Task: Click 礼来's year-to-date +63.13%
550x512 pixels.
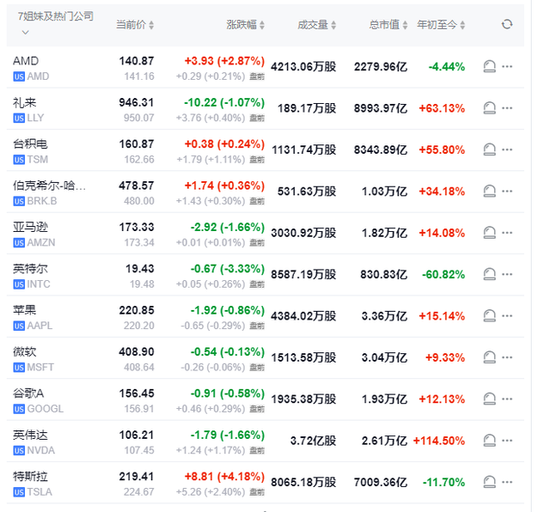Action: coord(442,108)
